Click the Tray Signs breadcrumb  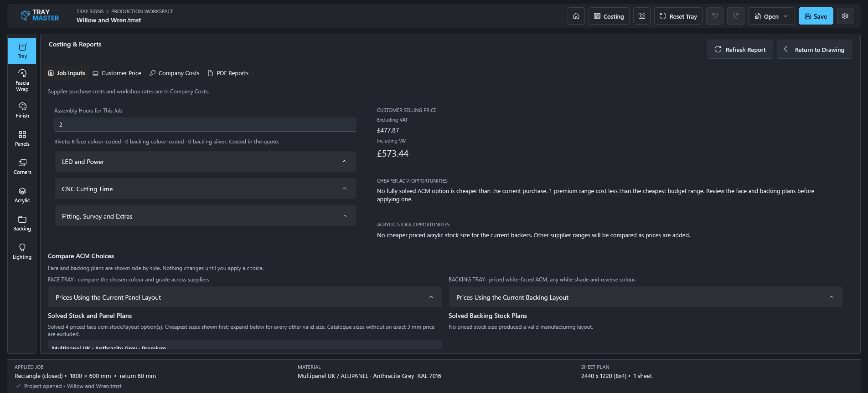(x=90, y=11)
